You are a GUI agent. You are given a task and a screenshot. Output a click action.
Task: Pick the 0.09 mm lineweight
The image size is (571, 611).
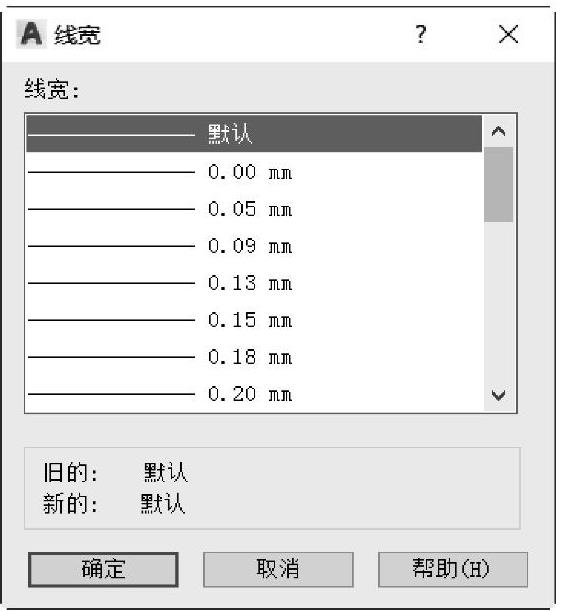[254, 246]
